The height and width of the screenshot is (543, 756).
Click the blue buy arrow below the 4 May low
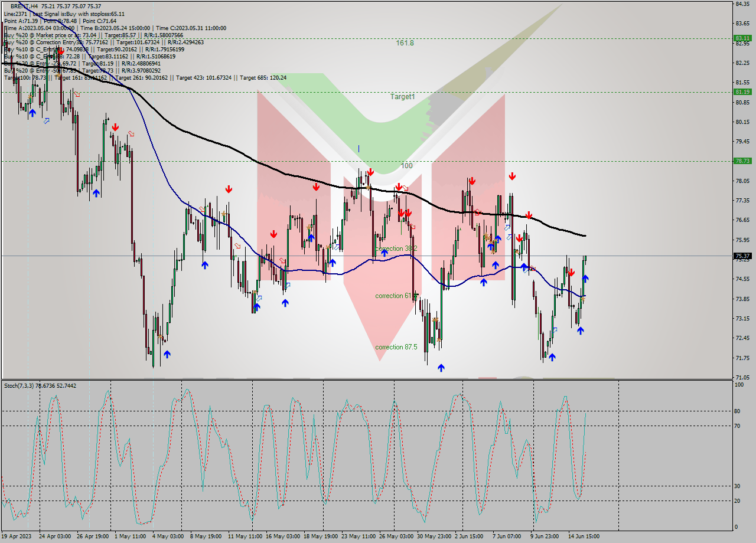167,354
